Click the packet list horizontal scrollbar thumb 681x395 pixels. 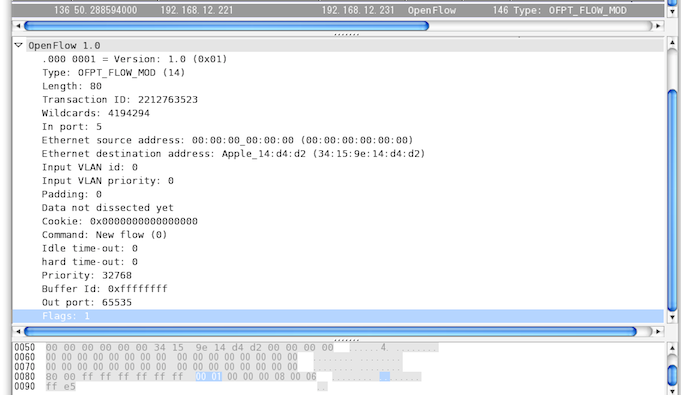point(226,26)
